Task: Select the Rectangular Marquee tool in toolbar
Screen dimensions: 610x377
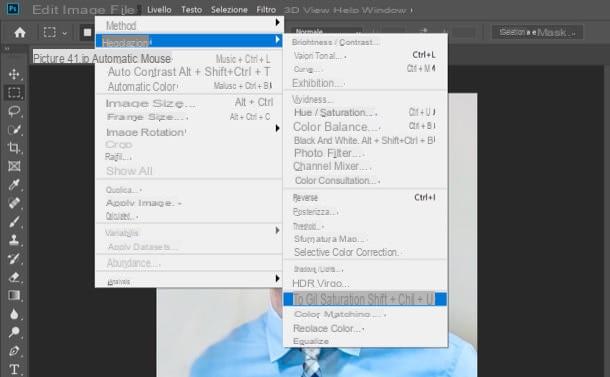Action: click(14, 93)
